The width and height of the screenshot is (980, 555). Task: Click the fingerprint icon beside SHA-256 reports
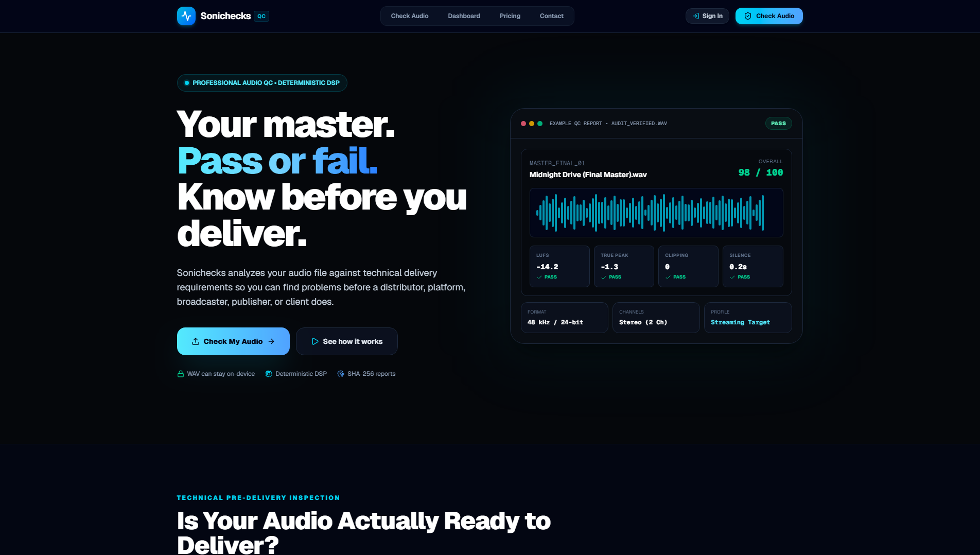[341, 374]
